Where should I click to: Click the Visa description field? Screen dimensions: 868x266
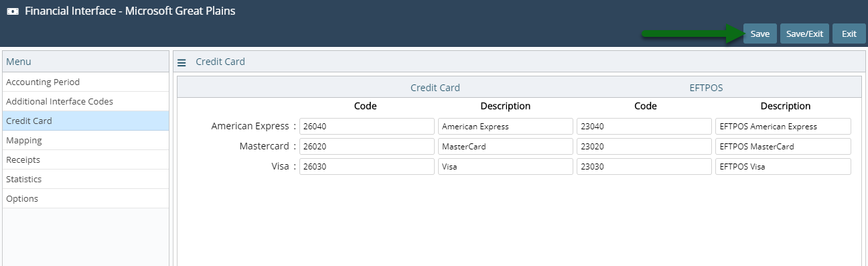(506, 167)
